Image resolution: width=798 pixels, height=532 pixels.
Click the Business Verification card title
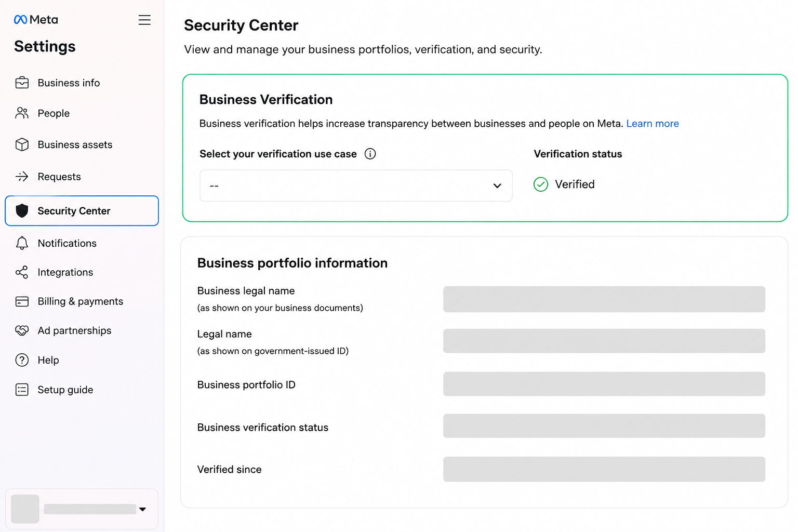pos(266,99)
